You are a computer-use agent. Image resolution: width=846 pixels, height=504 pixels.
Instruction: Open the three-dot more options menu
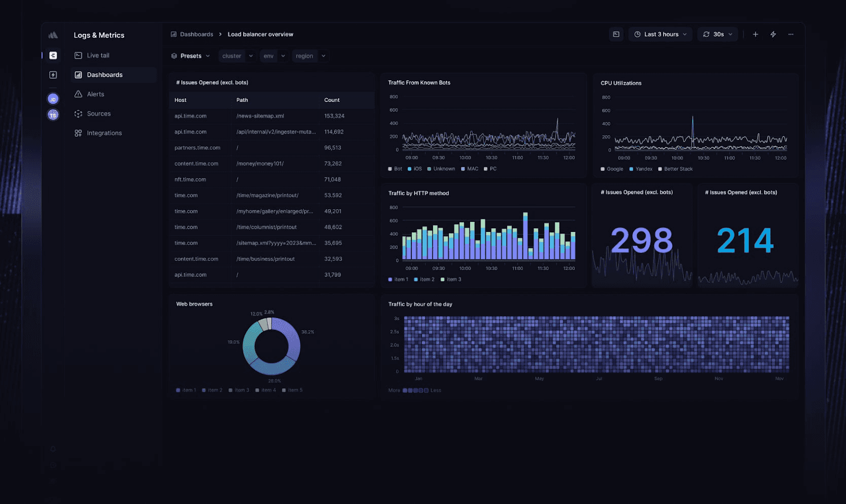[x=790, y=34]
